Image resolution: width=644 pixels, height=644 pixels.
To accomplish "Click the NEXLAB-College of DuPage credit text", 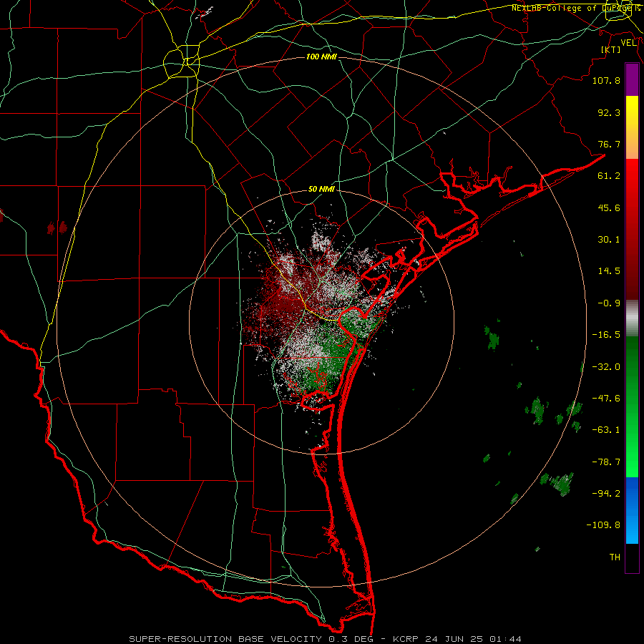I will (x=573, y=8).
